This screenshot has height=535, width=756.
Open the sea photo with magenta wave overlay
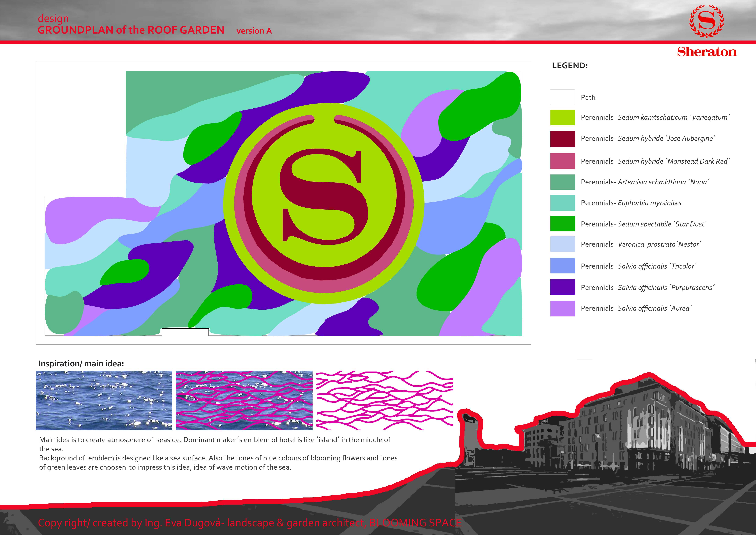pos(244,400)
